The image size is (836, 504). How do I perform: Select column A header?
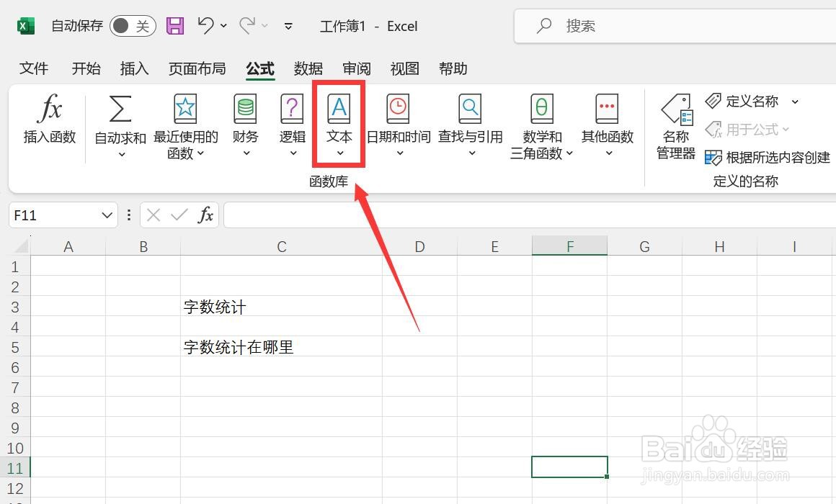point(68,247)
